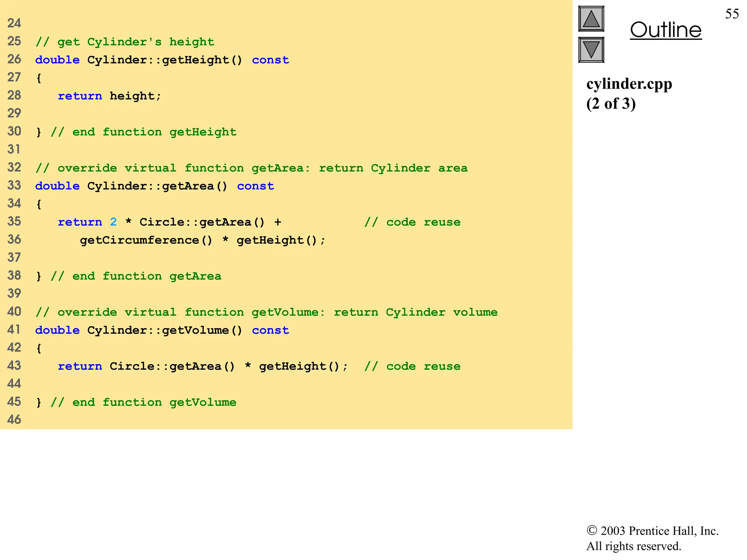
Task: Click the '(2 of 3)' page indicator
Action: click(x=611, y=104)
